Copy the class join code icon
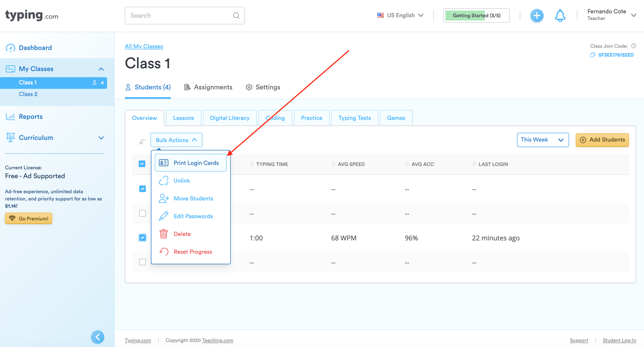 click(x=592, y=55)
